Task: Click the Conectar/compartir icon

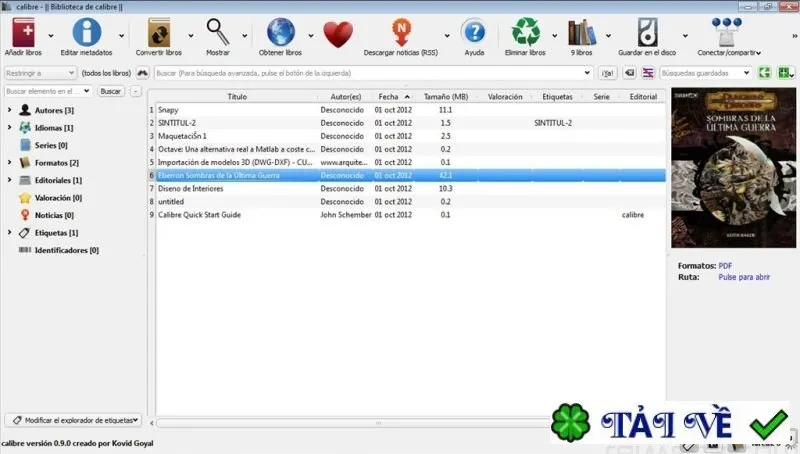Action: [727, 33]
